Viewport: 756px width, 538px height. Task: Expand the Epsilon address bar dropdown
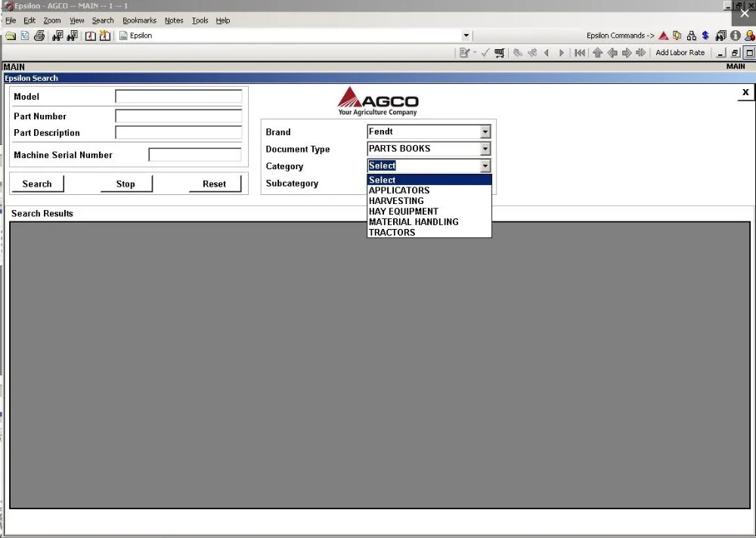(466, 36)
